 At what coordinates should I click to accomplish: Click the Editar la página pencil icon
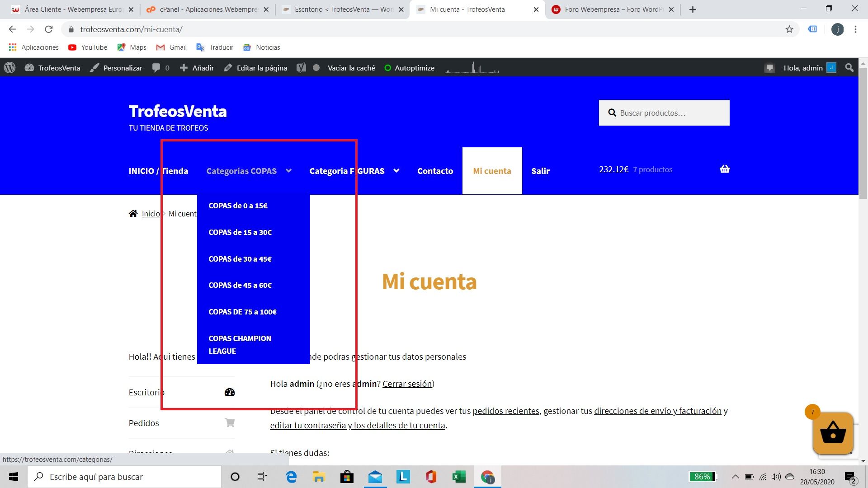point(228,68)
